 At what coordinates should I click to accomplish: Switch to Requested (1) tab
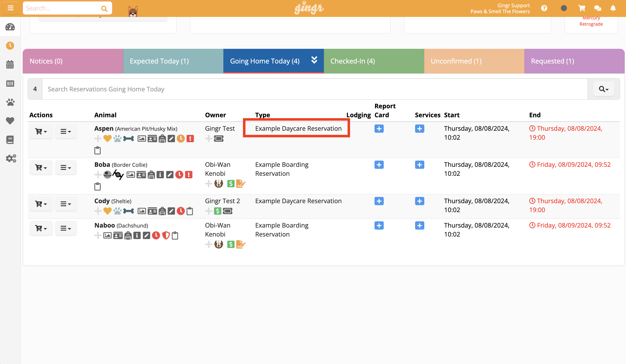574,61
